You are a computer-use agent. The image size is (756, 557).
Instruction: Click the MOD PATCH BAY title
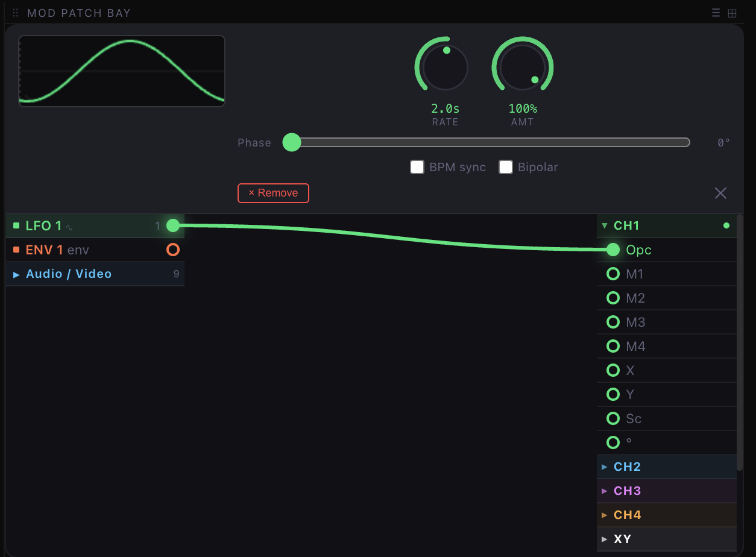pyautogui.click(x=79, y=13)
